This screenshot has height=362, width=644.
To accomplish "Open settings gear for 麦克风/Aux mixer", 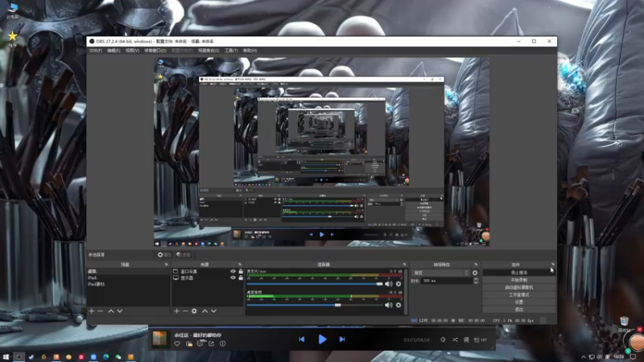I will tap(398, 284).
